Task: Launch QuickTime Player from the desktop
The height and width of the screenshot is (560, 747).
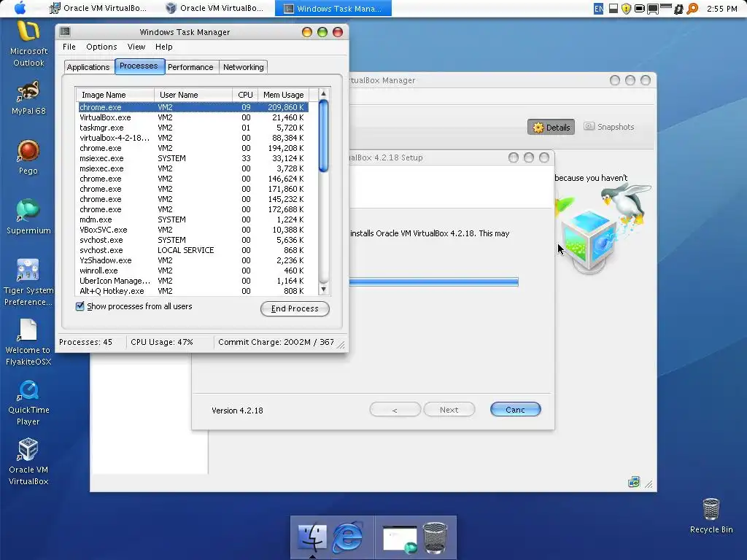Action: coord(28,402)
